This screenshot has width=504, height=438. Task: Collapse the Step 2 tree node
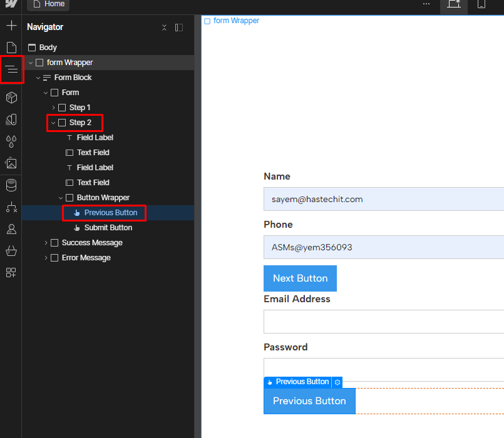[x=53, y=123]
